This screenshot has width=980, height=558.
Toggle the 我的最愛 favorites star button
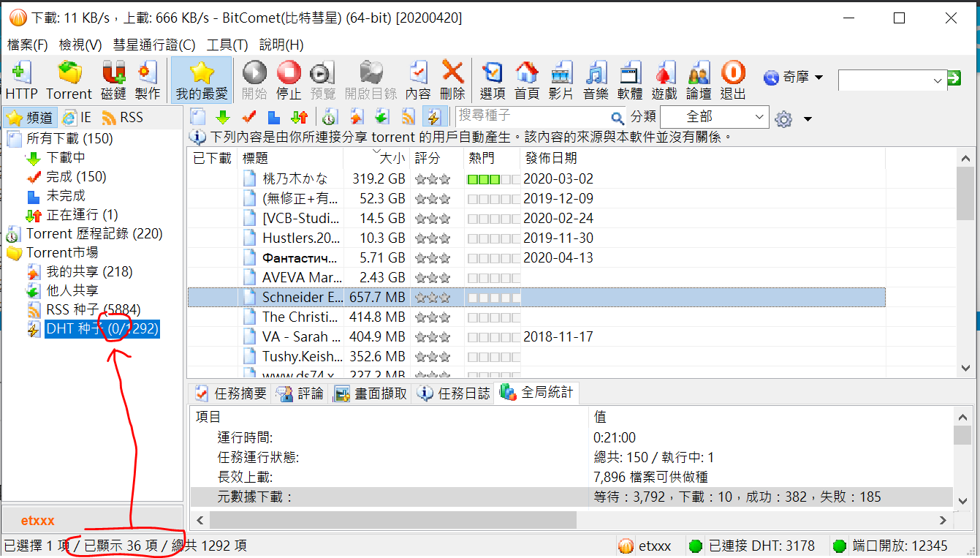pos(202,80)
